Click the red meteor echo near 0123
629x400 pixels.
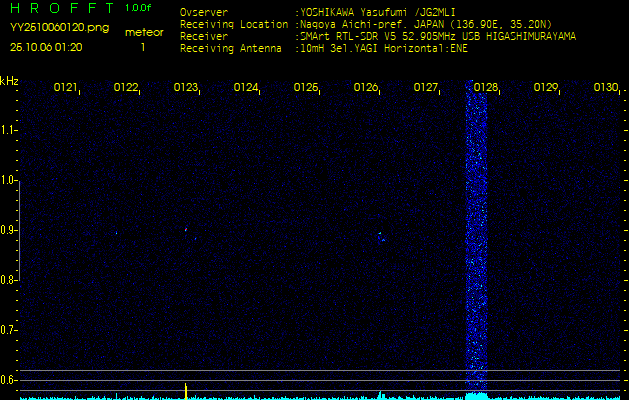point(186,229)
